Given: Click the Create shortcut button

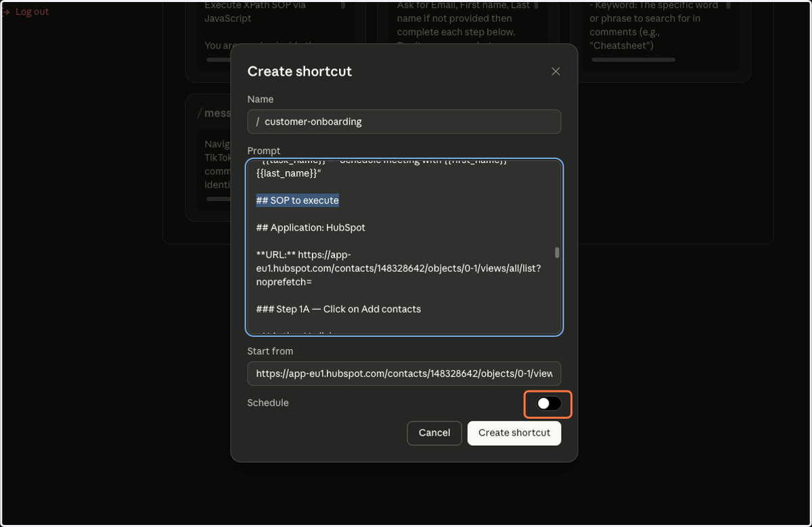Looking at the screenshot, I should click(514, 433).
